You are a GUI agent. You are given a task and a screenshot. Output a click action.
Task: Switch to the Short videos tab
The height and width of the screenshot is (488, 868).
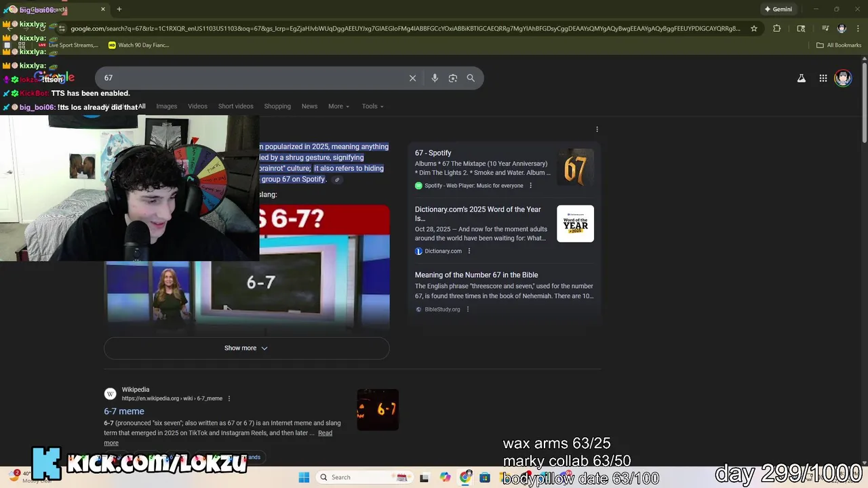[x=235, y=106]
